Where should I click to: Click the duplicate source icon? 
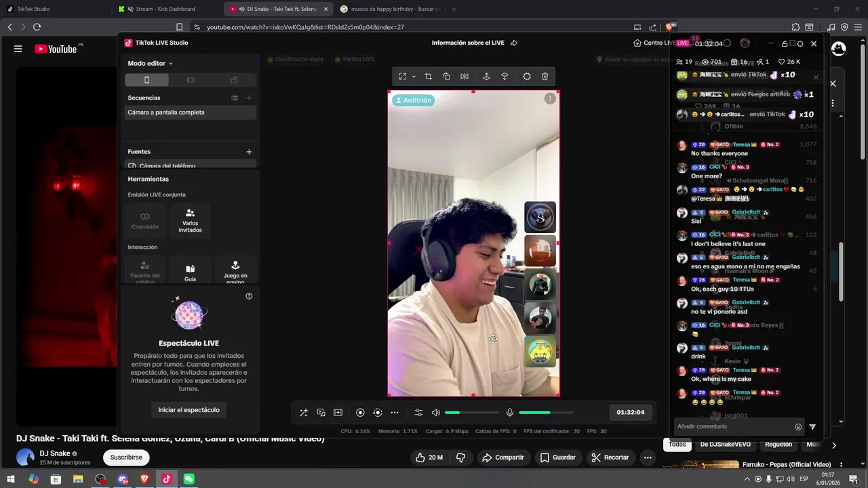click(446, 77)
